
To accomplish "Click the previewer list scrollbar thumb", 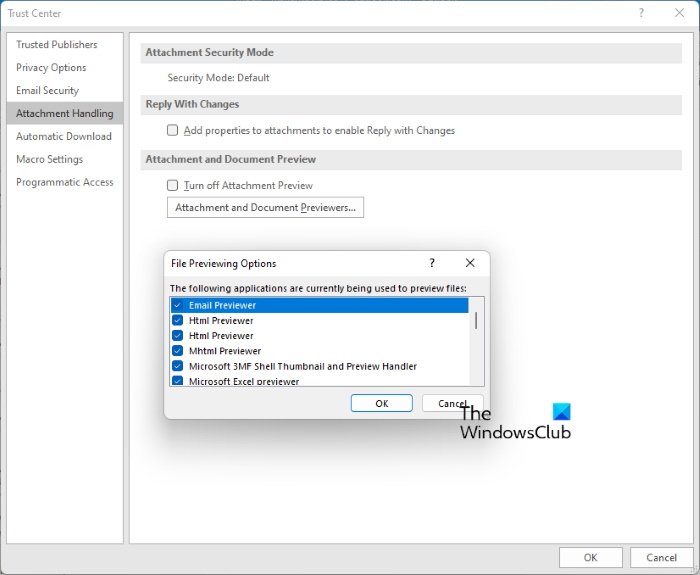I will pyautogui.click(x=476, y=321).
